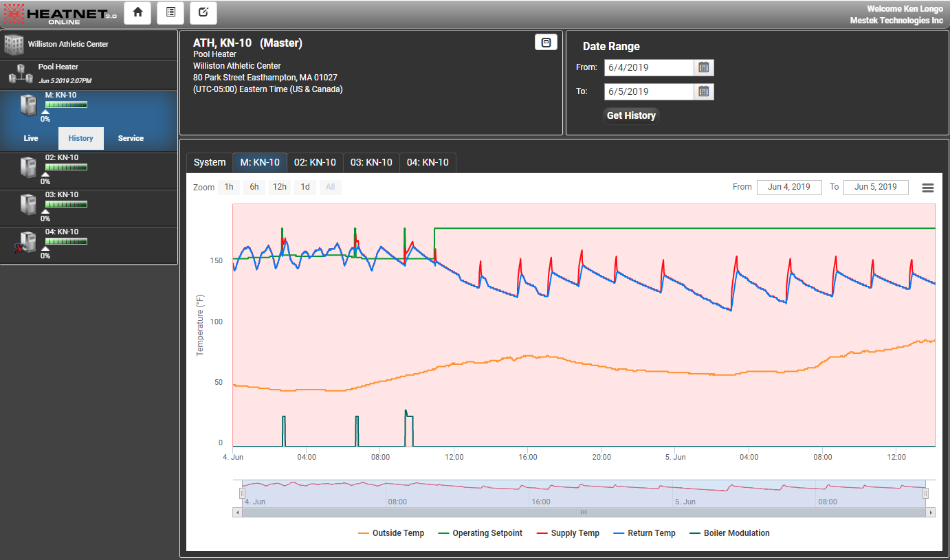Switch to the System tab
The image size is (950, 560).
(x=209, y=163)
